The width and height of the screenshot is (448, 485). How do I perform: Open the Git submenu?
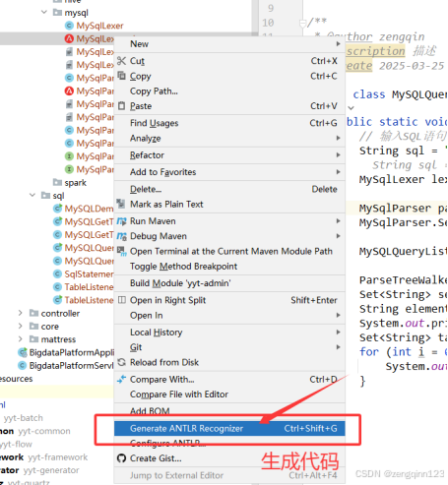[x=229, y=347]
